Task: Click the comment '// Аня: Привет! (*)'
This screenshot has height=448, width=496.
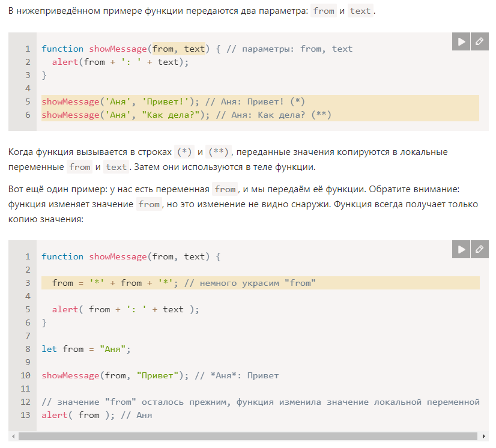Action: coord(255,101)
